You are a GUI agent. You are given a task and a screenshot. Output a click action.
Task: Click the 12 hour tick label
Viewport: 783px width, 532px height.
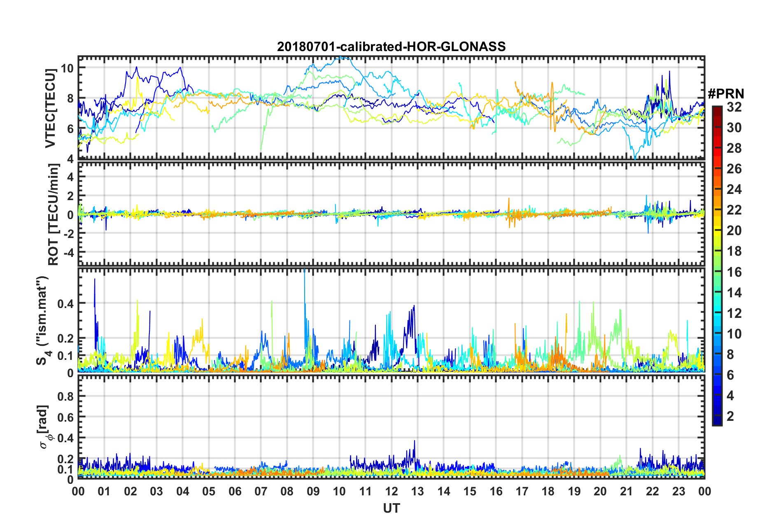coord(391,492)
